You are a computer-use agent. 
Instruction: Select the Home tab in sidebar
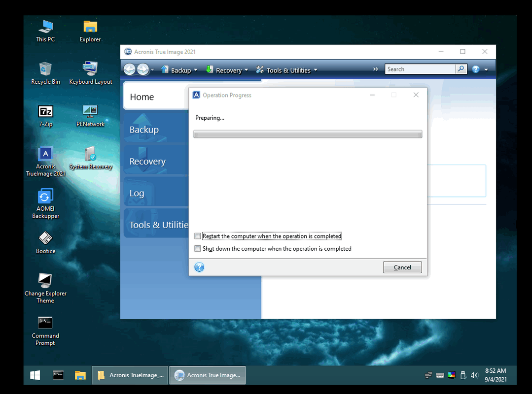click(x=156, y=97)
